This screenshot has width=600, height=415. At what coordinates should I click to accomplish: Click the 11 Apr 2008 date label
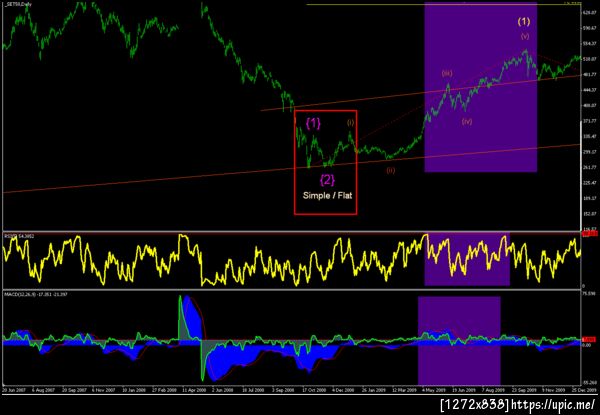pos(194,390)
